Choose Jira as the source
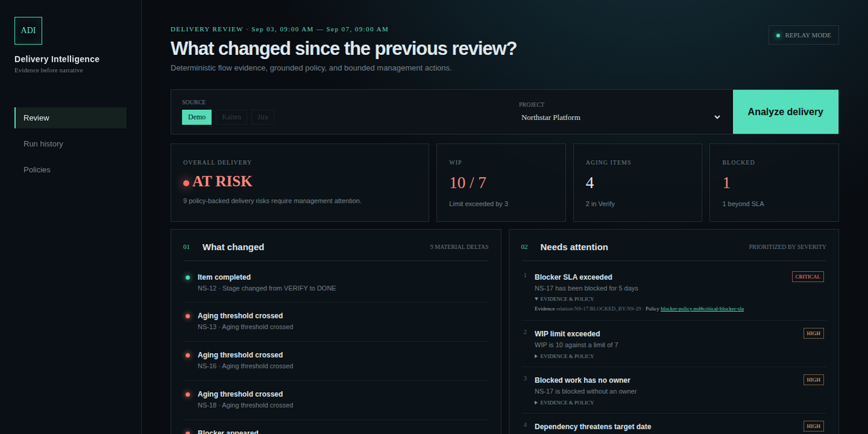 [x=262, y=117]
